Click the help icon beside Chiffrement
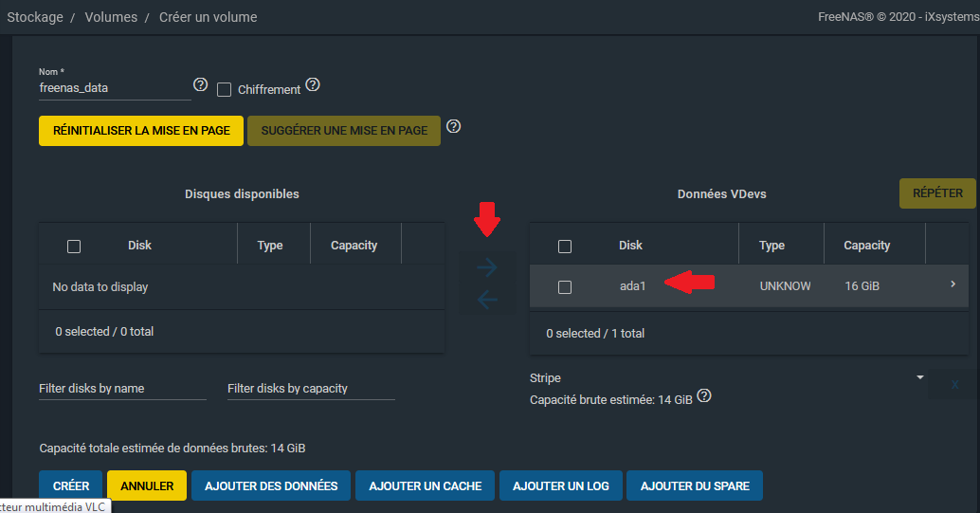This screenshot has width=980, height=513. (x=313, y=84)
